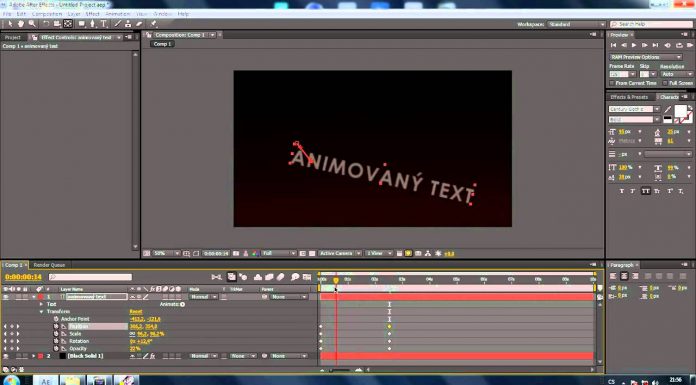Select the Brush tool
This screenshot has height=385, width=696.
[x=118, y=24]
